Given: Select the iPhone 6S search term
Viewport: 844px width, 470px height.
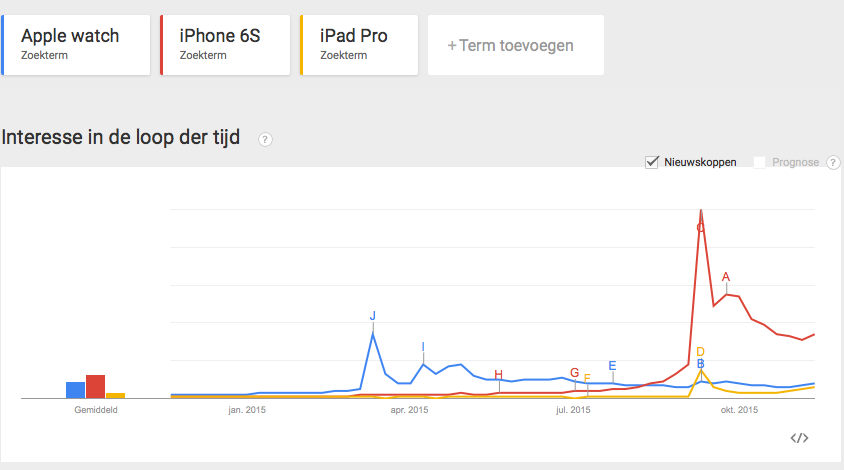Looking at the screenshot, I should point(224,45).
